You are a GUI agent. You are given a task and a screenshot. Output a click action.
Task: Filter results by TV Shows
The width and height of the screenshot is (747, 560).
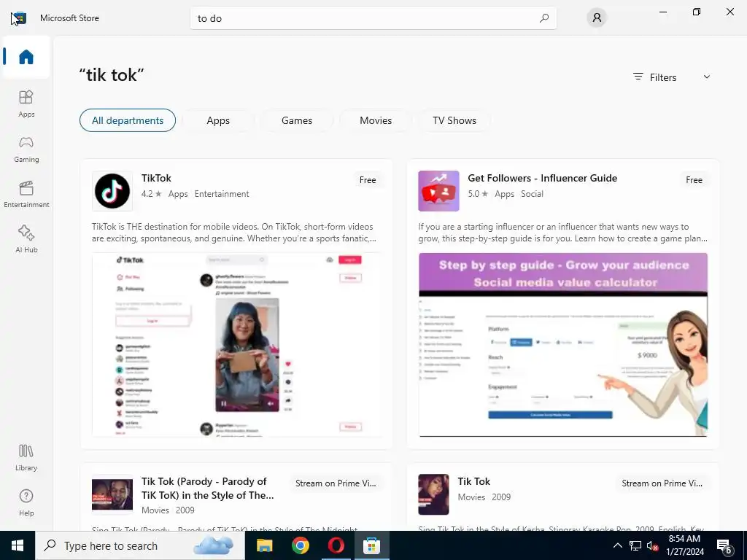454,120
